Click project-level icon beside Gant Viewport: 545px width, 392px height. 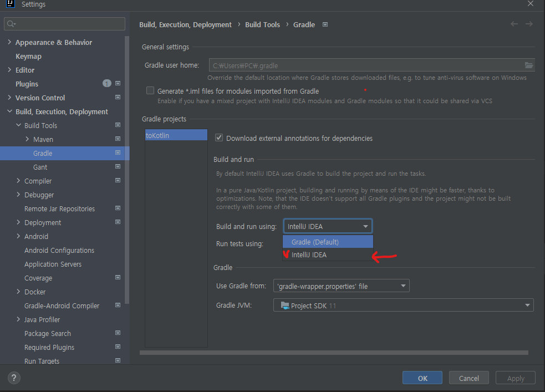[118, 167]
